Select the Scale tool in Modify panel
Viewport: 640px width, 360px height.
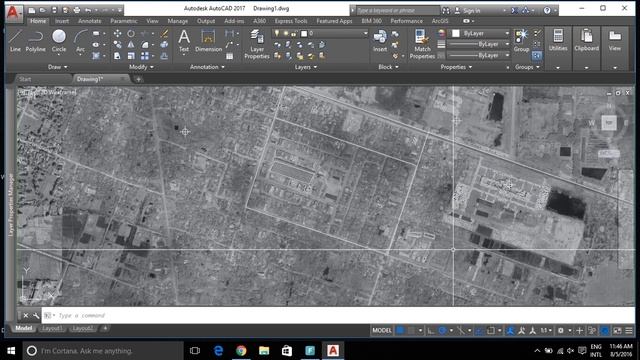131,56
